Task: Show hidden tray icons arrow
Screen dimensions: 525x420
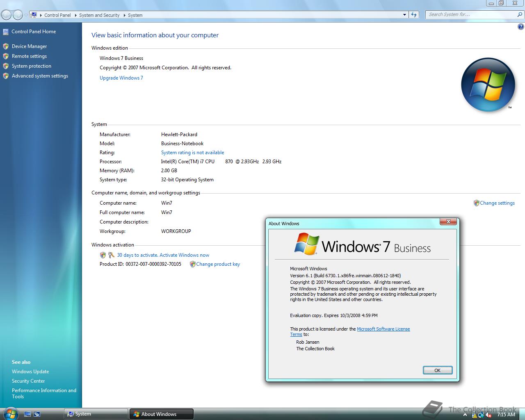Action: (465, 415)
